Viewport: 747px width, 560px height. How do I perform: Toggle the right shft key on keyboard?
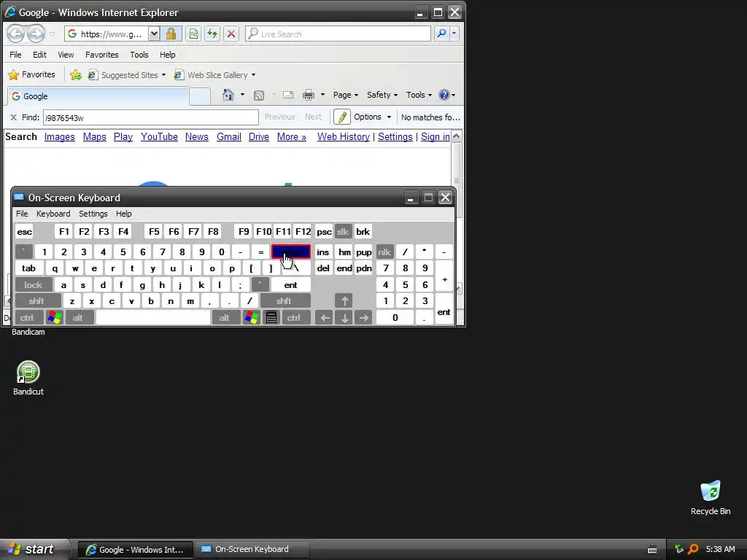[x=285, y=301]
